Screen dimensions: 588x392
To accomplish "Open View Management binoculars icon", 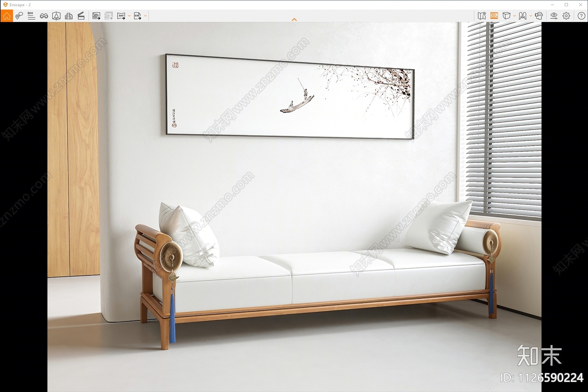I will tap(44, 16).
